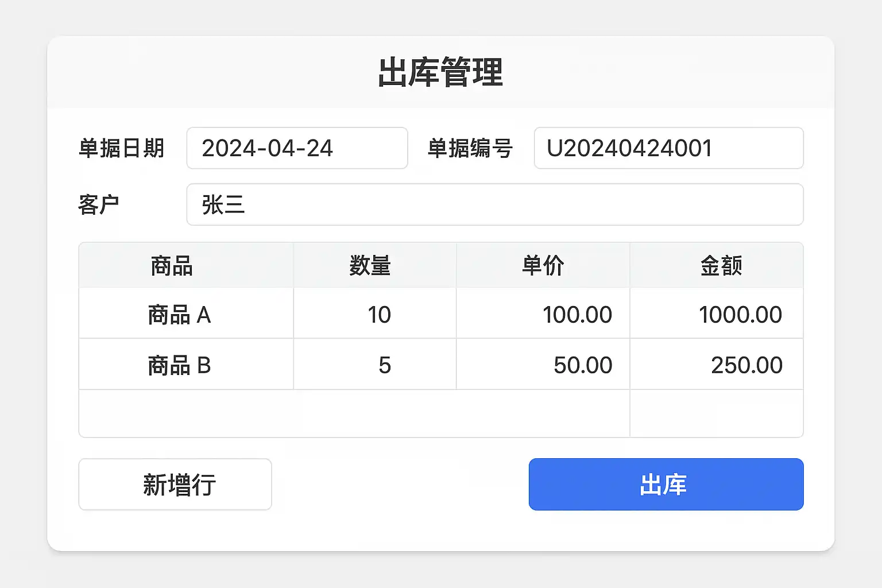Select the 客户 input containing 张三

click(494, 204)
